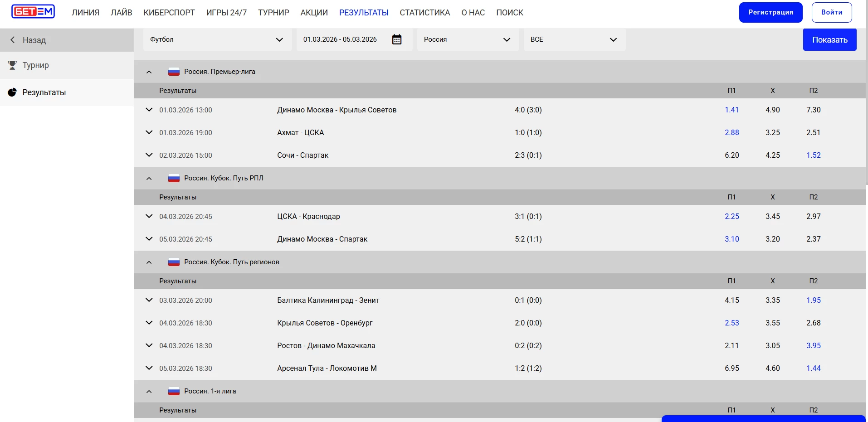Click the trophy icon for Турнир
Viewport: 868px width, 422px height.
pos(13,65)
